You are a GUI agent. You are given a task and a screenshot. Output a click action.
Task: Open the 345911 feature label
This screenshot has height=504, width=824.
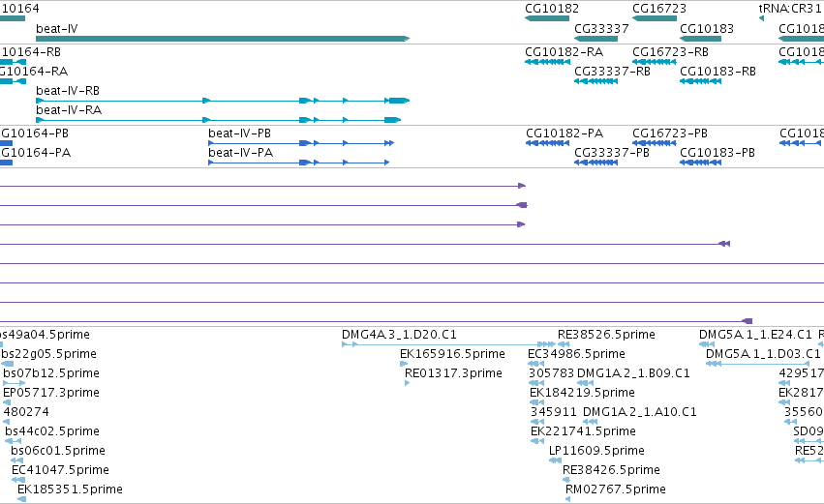553,412
